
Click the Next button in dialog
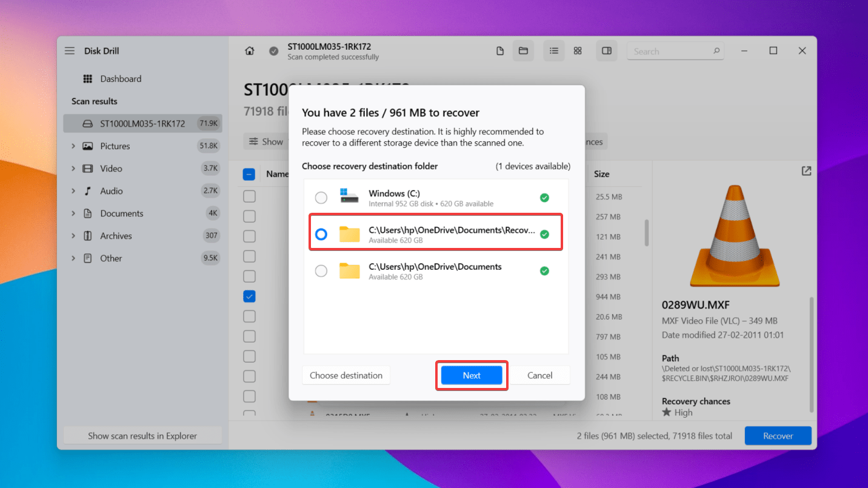(x=472, y=375)
